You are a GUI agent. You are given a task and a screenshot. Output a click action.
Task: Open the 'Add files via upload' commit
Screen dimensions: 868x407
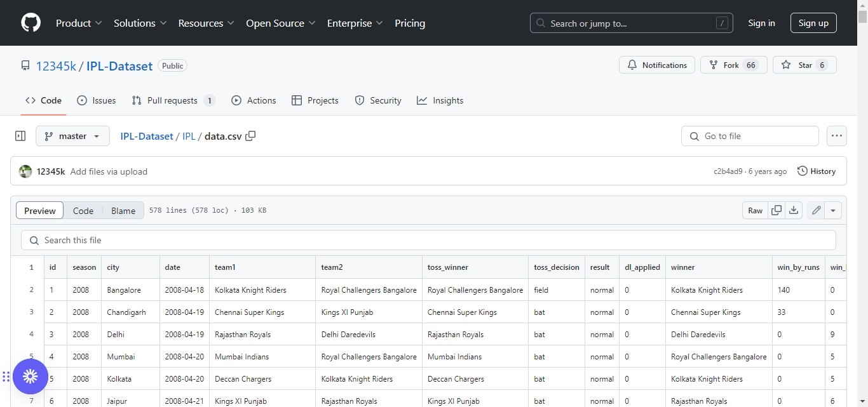pyautogui.click(x=109, y=171)
